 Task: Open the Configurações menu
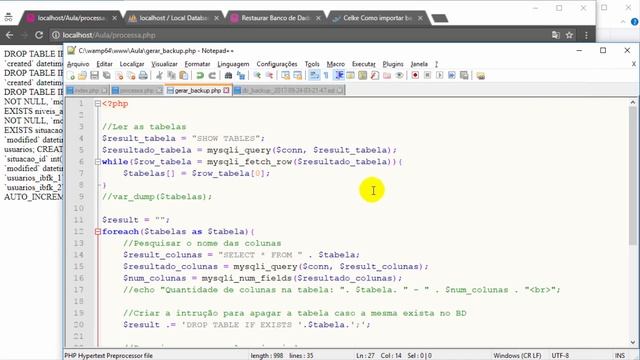[277, 64]
